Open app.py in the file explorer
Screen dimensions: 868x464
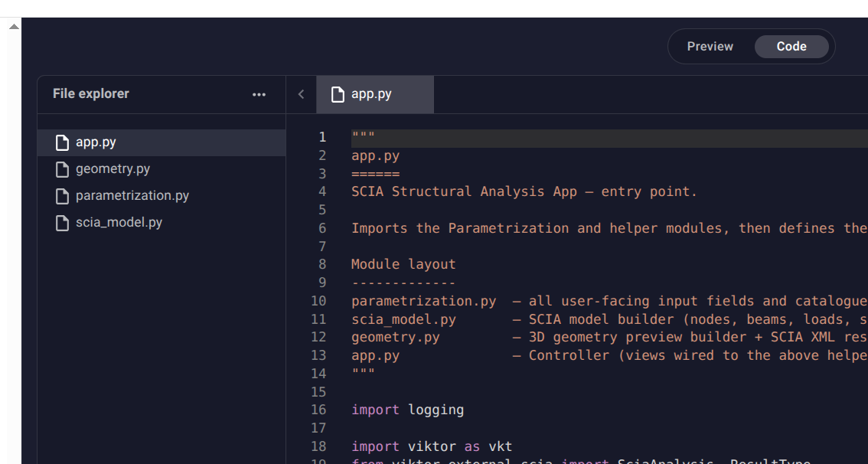(x=161, y=143)
